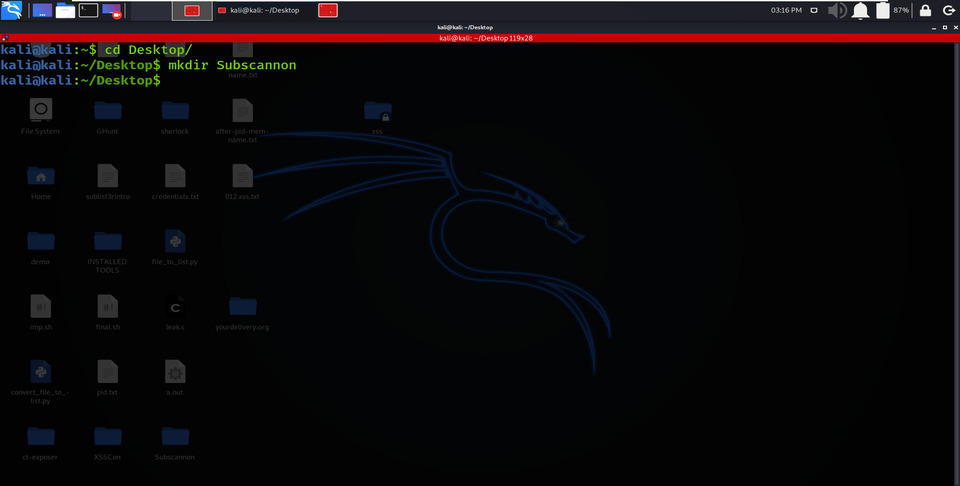Select the demo folder on desktop
The image size is (960, 486).
40,247
